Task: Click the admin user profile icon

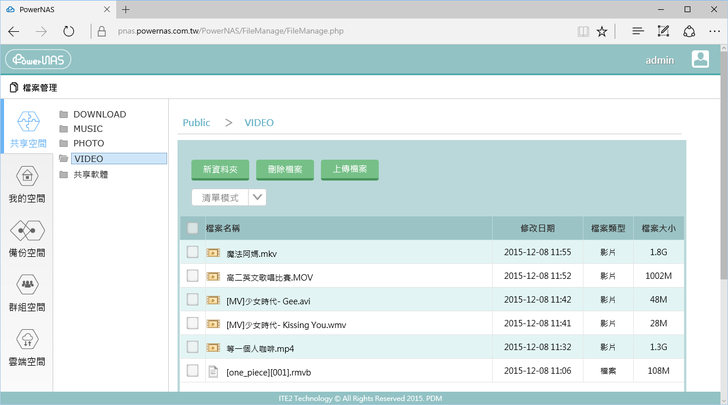Action: pyautogui.click(x=700, y=60)
